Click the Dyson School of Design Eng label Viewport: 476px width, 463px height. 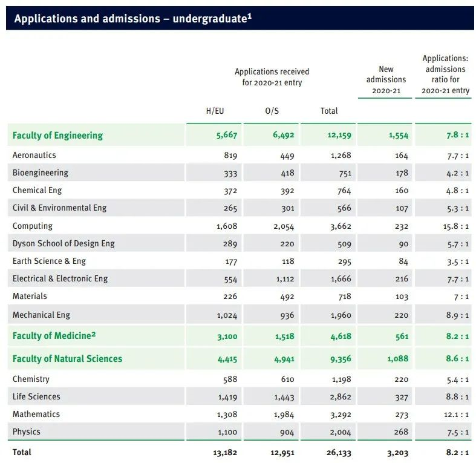[64, 244]
